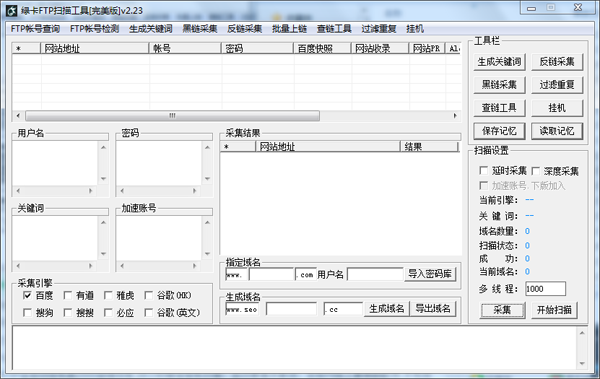Click the 指定域名 domain name field
Screen dimensions: 600x379
271,274
